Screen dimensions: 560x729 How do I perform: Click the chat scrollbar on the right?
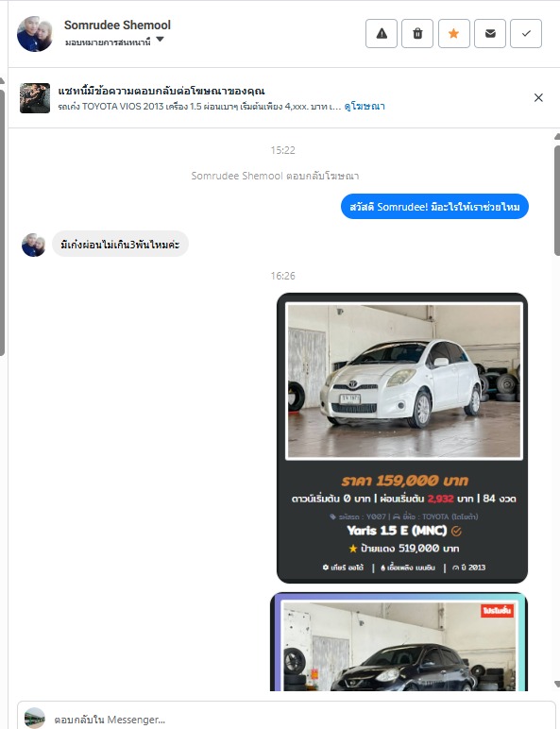[557, 200]
